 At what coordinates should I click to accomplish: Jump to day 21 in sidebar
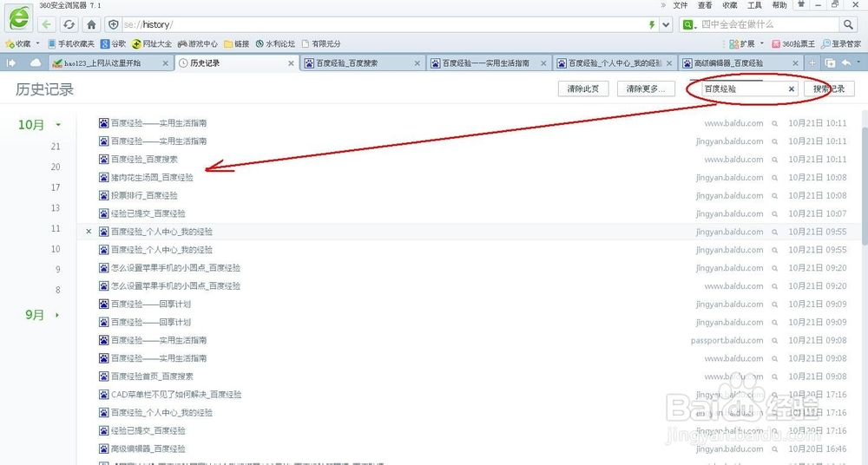(56, 147)
